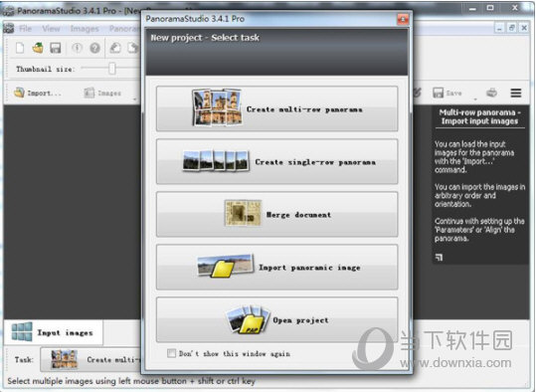Click the Merge document map icon

[243, 213]
